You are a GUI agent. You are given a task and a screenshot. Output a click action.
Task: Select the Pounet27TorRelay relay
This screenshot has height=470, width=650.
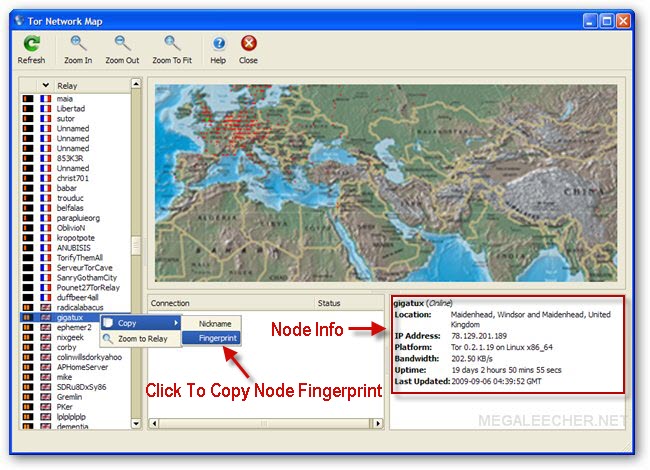pos(88,288)
